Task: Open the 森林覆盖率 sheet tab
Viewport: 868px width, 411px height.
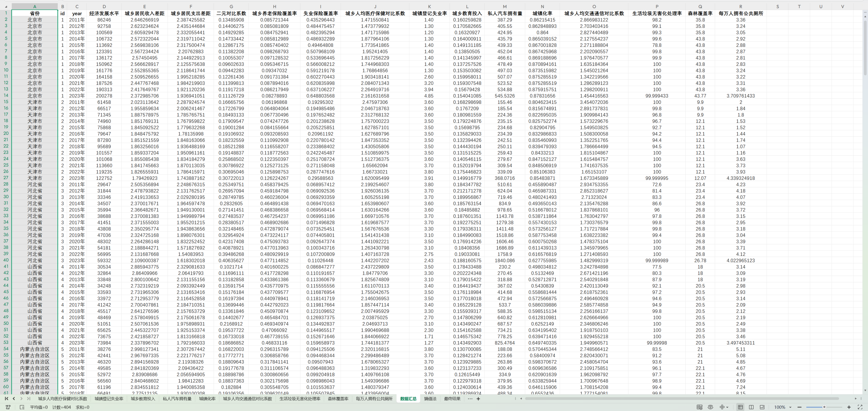Action: pos(338,399)
